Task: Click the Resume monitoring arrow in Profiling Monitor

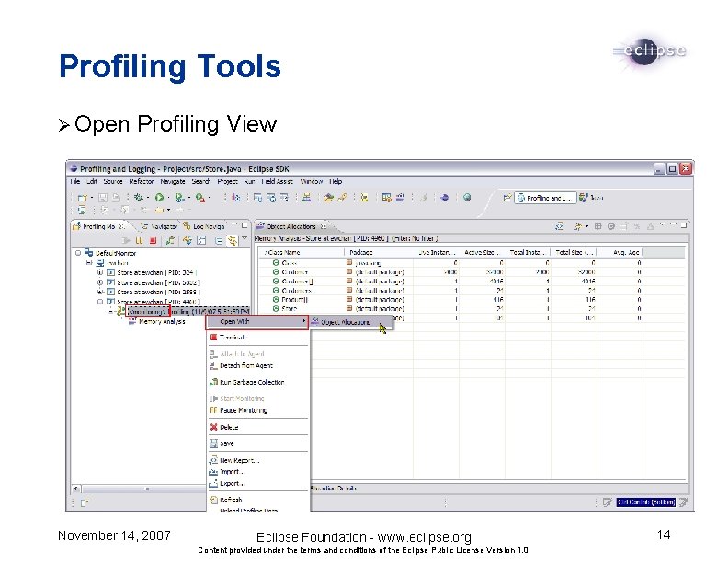Action: 126,241
